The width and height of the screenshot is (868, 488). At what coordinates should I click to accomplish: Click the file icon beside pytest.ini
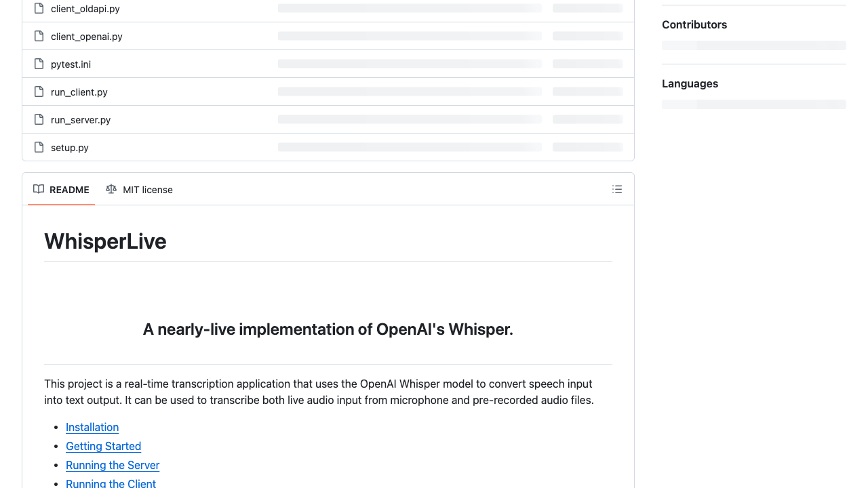pyautogui.click(x=39, y=64)
